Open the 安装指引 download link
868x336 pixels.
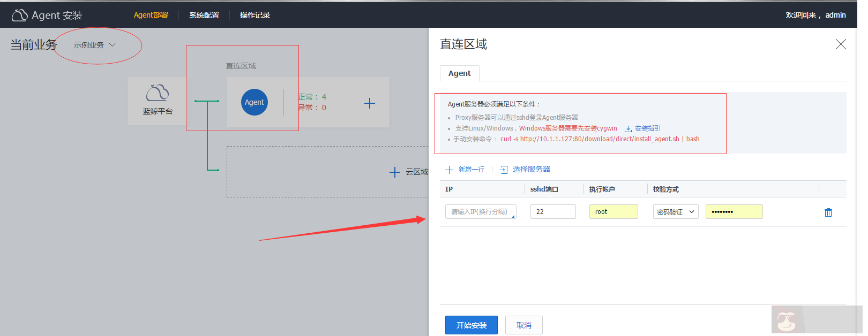(x=648, y=128)
